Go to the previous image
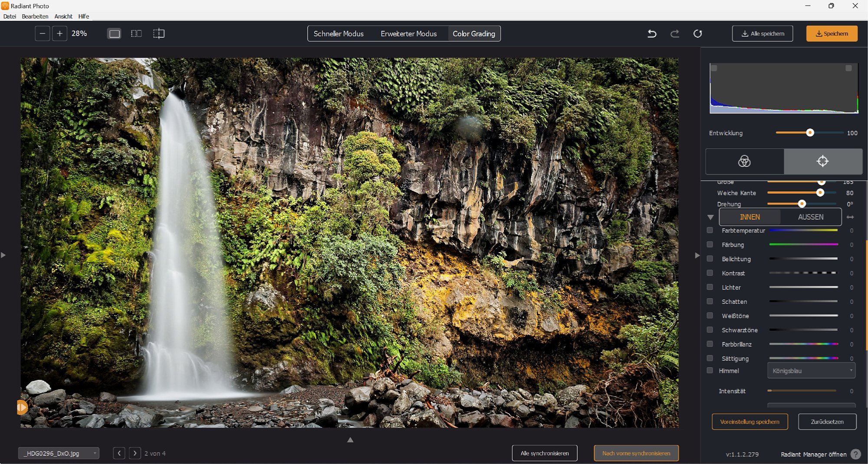Image resolution: width=868 pixels, height=464 pixels. point(119,453)
